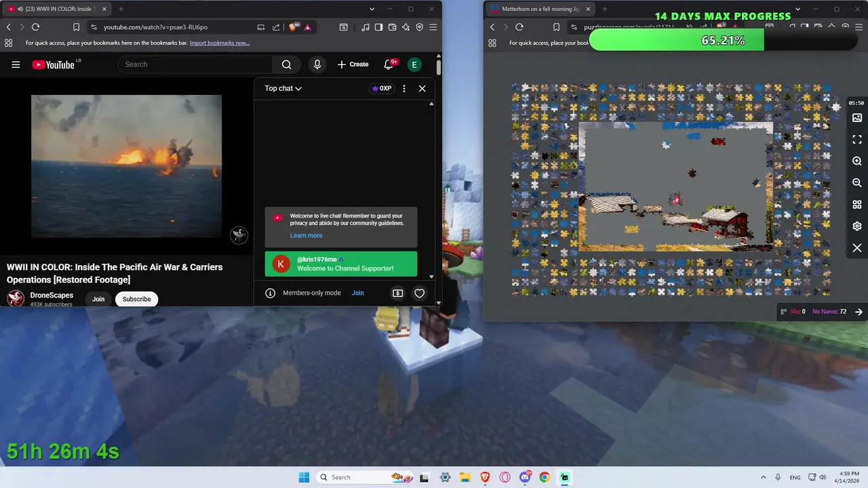Viewport: 868px width, 488px height.
Task: Click the Create button on YouTube
Action: (353, 64)
